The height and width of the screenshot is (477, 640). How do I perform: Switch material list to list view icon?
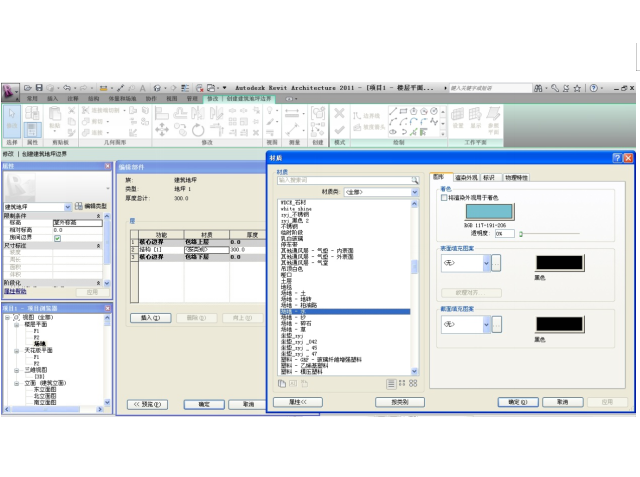(x=390, y=383)
